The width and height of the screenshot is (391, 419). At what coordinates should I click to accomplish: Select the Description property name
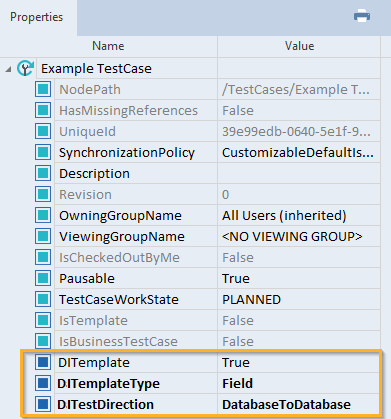94,173
